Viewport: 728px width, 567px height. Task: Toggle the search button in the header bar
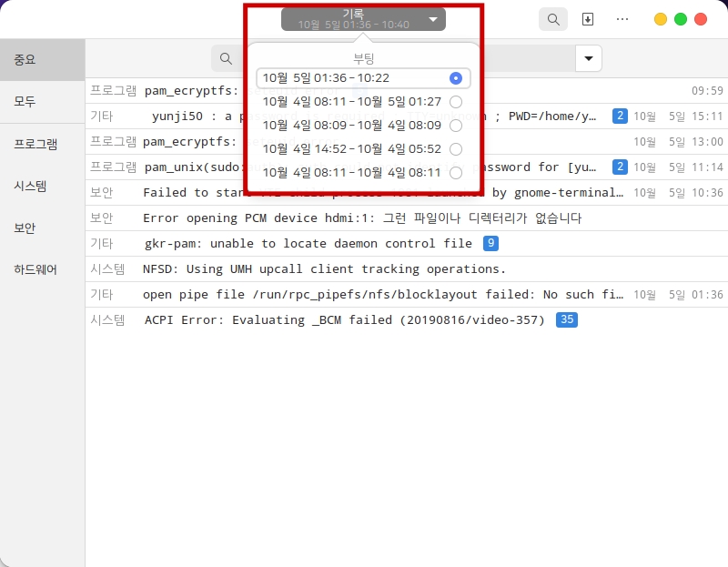point(552,19)
